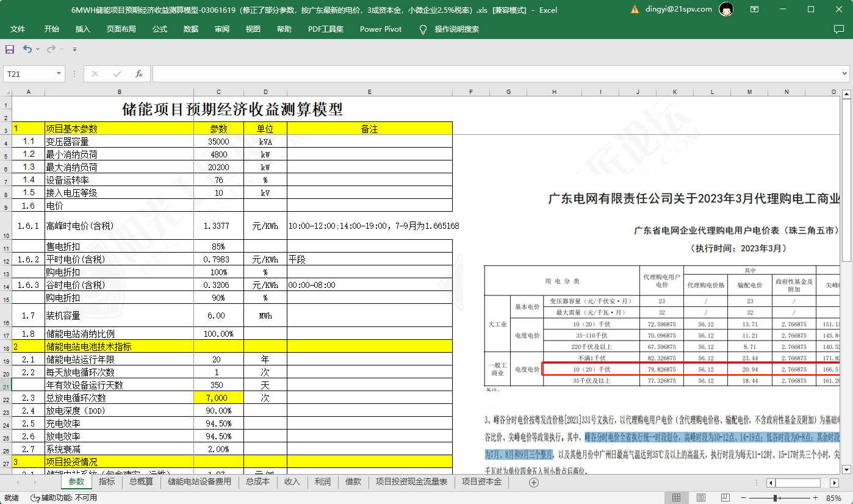The height and width of the screenshot is (504, 853).
Task: Click vertical scrollbar up arrow
Action: [846, 94]
